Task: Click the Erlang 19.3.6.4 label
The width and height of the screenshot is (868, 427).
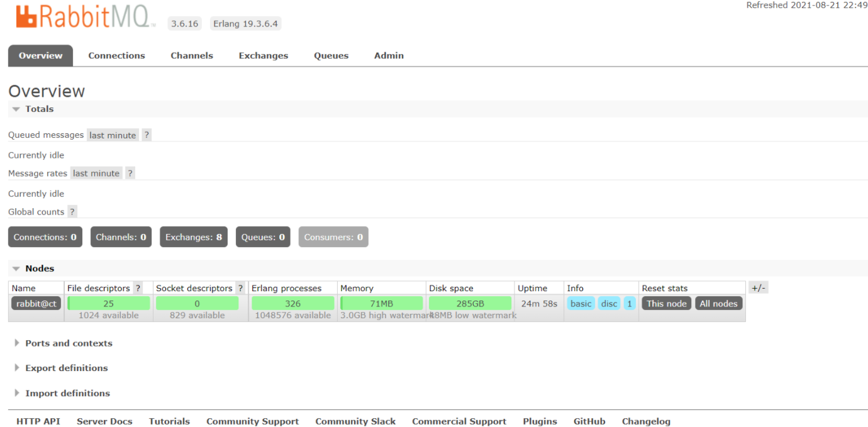Action: 245,24
